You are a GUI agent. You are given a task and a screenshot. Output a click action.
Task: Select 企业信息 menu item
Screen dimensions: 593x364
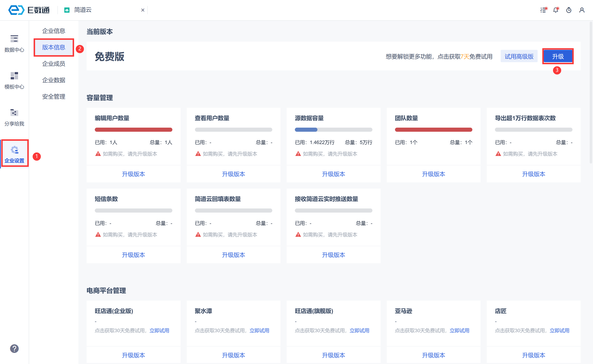53,31
